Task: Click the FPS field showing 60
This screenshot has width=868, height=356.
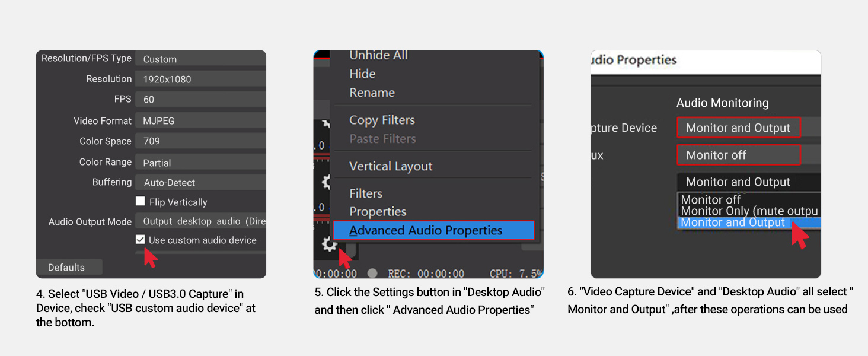Action: (x=200, y=100)
